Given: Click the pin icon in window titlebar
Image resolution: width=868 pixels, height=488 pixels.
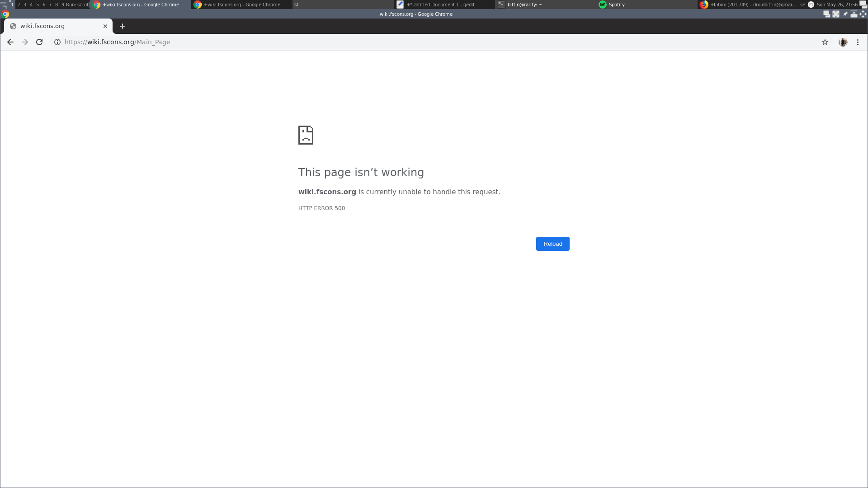Looking at the screenshot, I should pyautogui.click(x=845, y=14).
